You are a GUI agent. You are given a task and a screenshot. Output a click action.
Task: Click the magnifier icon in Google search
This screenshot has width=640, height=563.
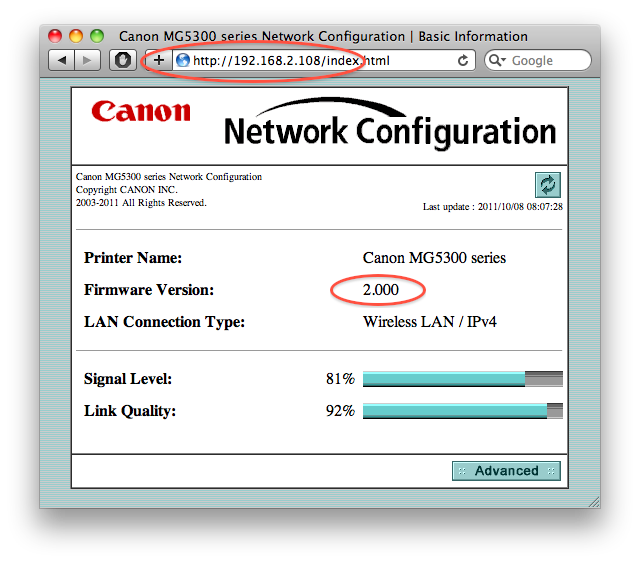click(x=498, y=61)
